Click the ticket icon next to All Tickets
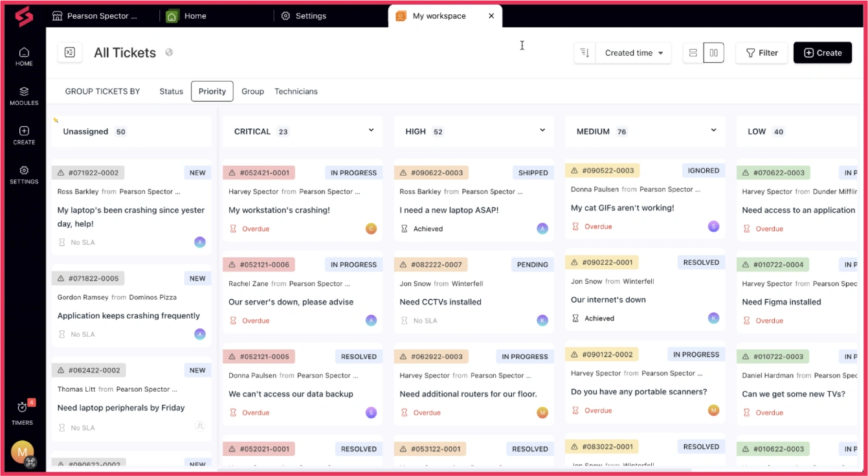This screenshot has width=868, height=476. click(69, 52)
